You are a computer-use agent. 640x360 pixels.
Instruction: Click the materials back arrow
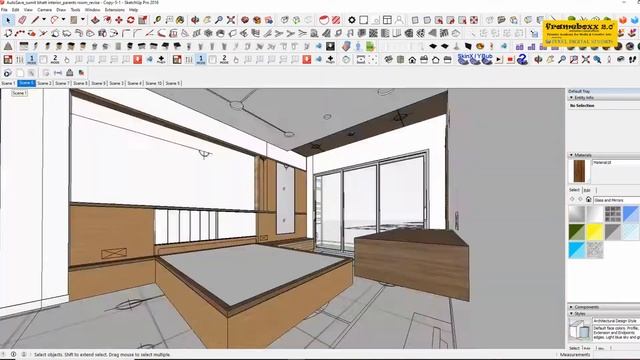click(x=572, y=200)
